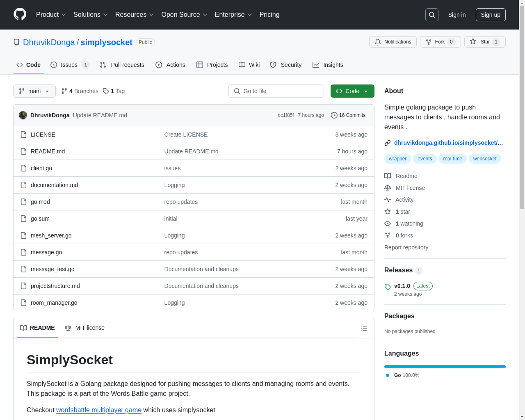Screen dimensions: 525x420
Task: Switch to the Actions tab
Action: click(170, 65)
